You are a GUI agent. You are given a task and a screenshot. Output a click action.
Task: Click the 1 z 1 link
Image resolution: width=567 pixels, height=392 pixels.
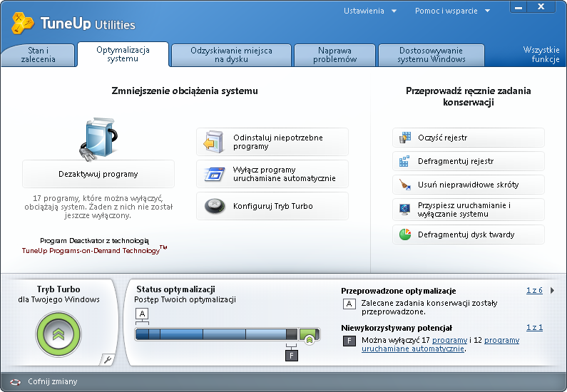point(534,328)
